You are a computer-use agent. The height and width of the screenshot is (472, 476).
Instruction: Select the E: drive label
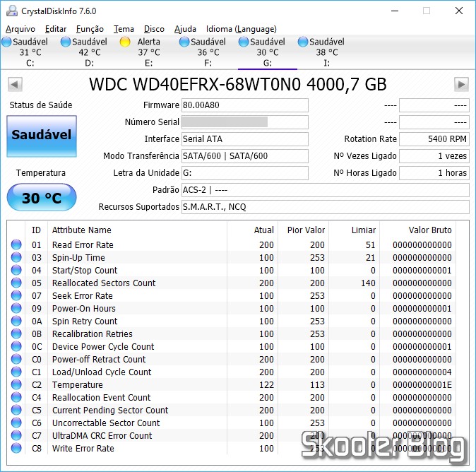pos(149,63)
